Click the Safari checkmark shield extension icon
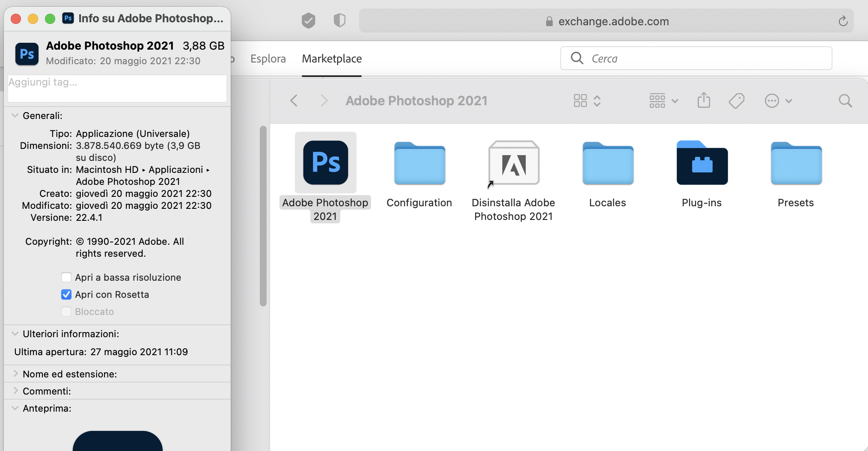Screen dimensions: 868x451 click(308, 20)
